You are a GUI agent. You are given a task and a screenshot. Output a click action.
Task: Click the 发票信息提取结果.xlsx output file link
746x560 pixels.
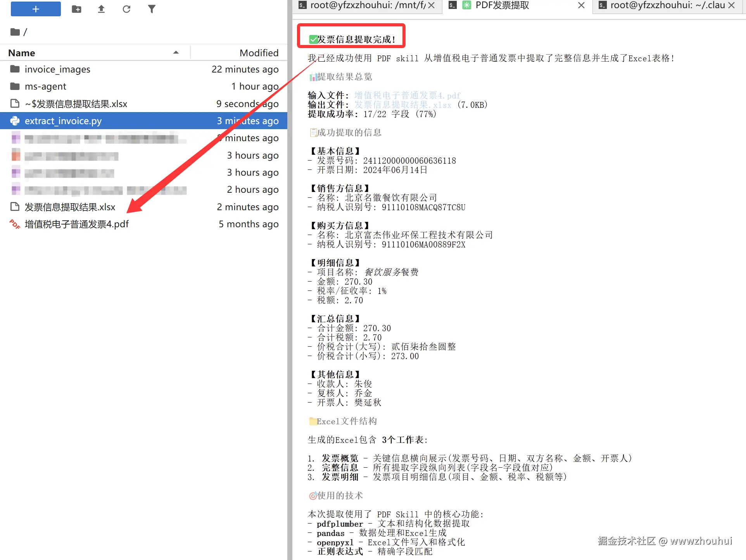402,105
